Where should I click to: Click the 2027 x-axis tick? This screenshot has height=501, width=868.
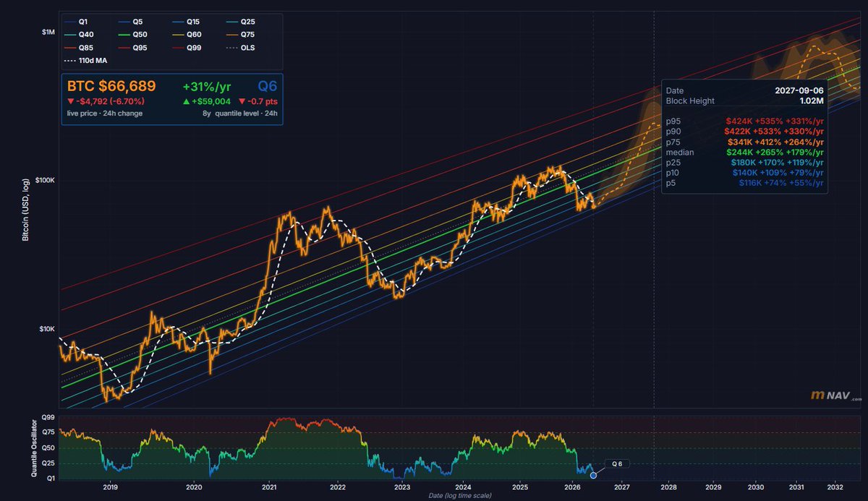point(623,489)
